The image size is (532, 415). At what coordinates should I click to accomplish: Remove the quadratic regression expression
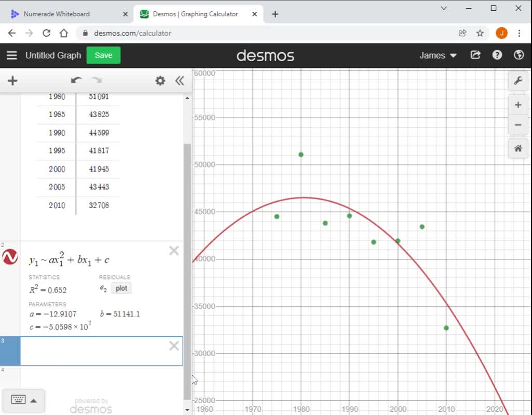pyautogui.click(x=174, y=250)
